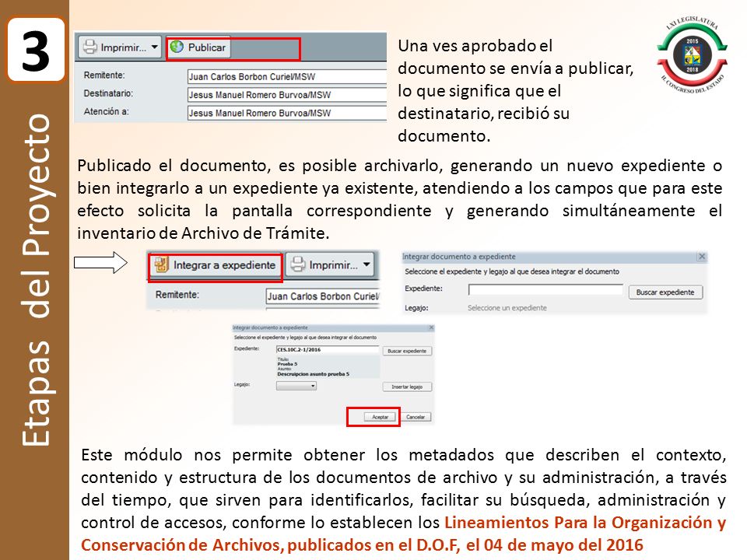Click the Expediente field containing CES.10C.2-1/2016
This screenshot has width=747, height=560.
click(328, 349)
